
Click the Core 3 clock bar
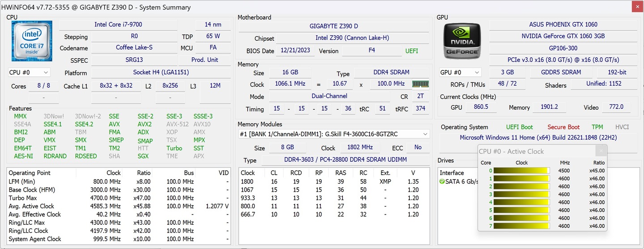click(x=521, y=194)
